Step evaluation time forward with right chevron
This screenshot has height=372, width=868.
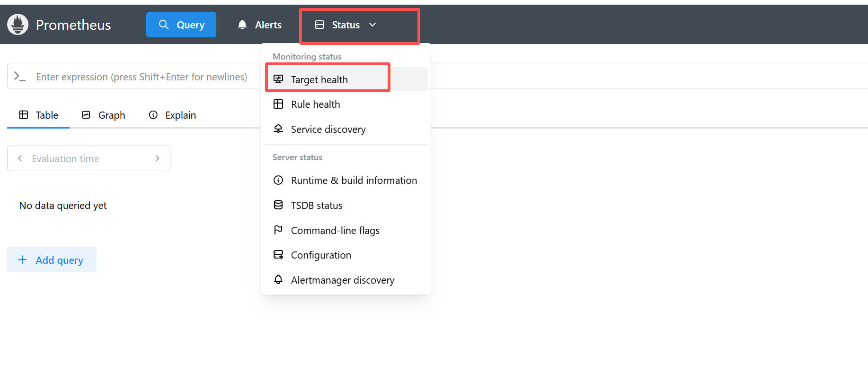[x=158, y=158]
